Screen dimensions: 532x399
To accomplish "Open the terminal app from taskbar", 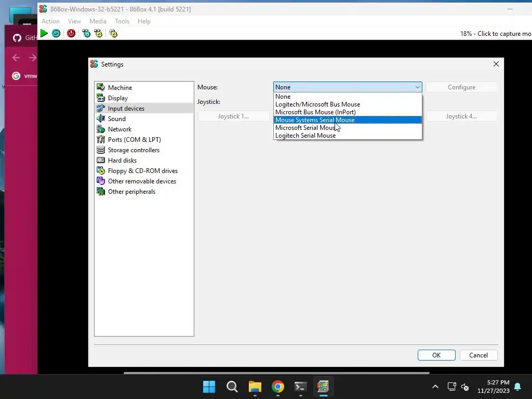I will pos(301,387).
